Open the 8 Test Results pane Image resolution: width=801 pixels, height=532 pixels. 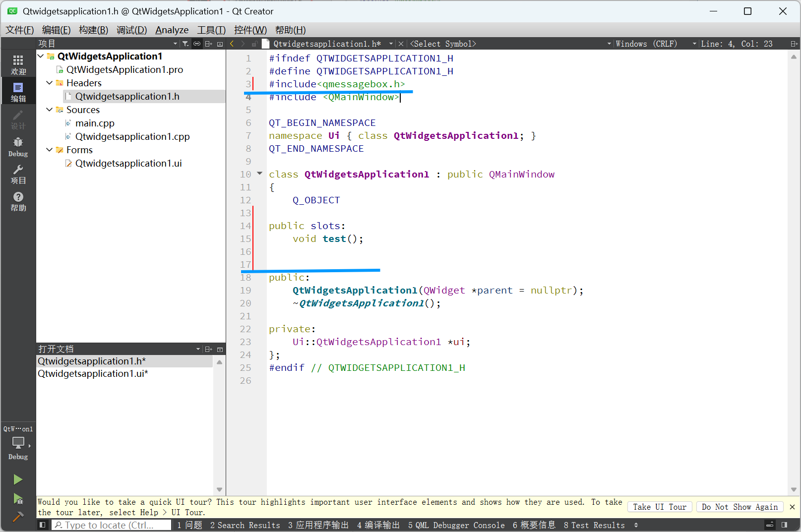(x=594, y=525)
